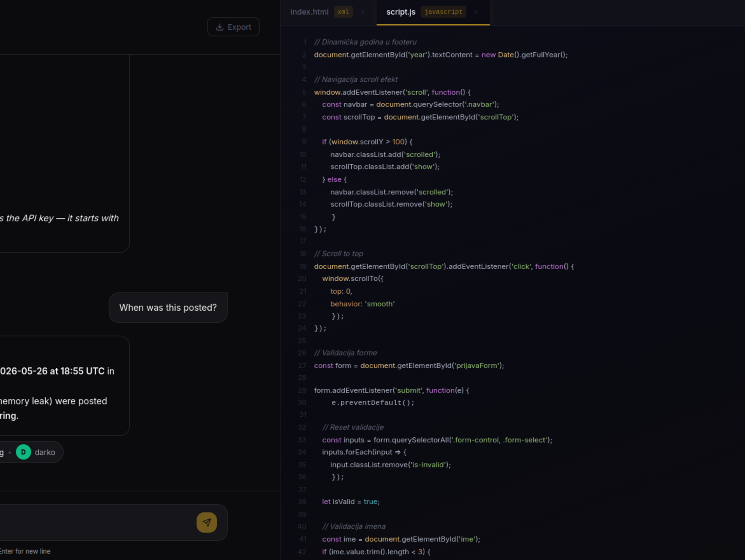Click the javascript language badge
This screenshot has width=745, height=560.
443,12
